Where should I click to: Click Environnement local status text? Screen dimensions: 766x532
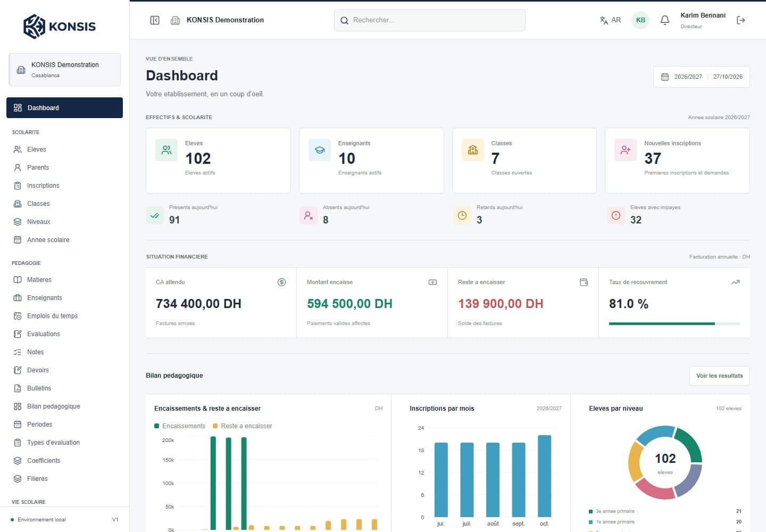41,520
